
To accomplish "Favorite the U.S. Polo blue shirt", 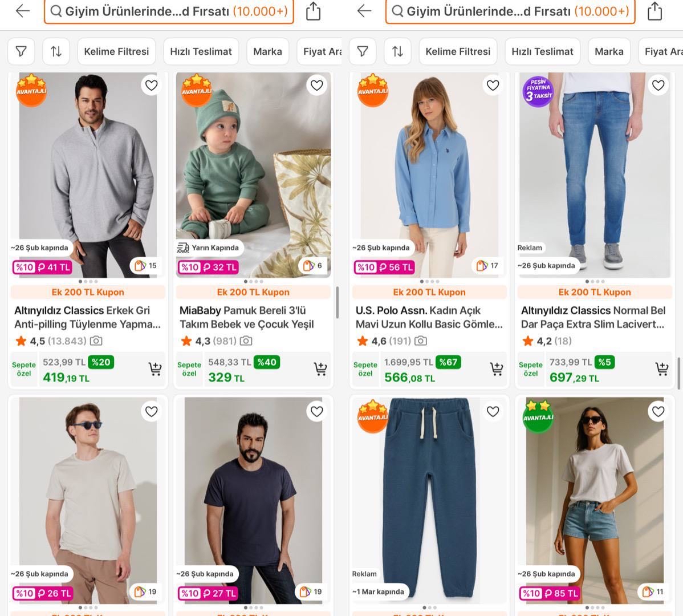I will [x=493, y=86].
